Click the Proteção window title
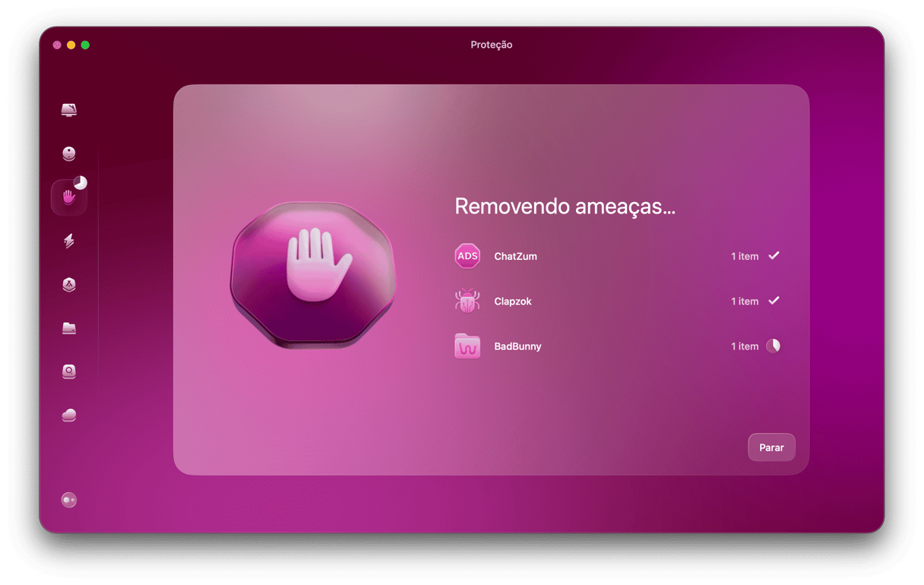This screenshot has height=585, width=924. tap(492, 45)
